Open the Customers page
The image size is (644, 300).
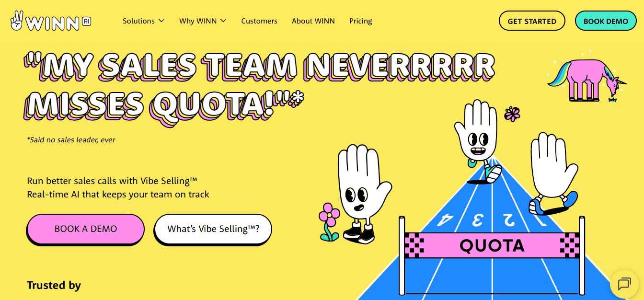click(259, 21)
